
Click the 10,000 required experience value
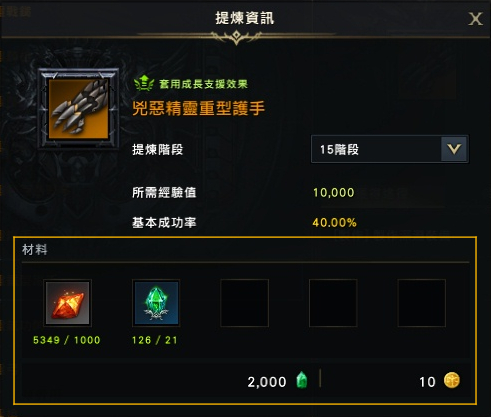334,192
